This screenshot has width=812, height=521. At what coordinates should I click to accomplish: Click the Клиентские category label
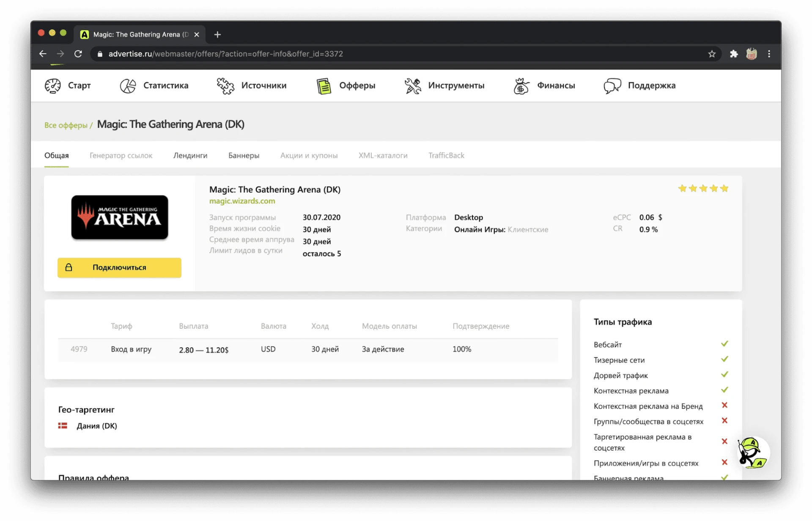(528, 229)
